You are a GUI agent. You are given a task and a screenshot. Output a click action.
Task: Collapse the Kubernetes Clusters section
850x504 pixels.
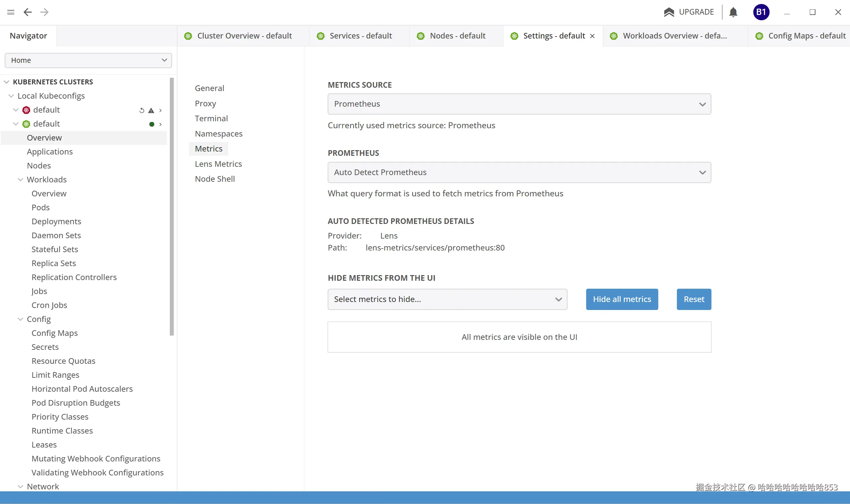point(6,82)
